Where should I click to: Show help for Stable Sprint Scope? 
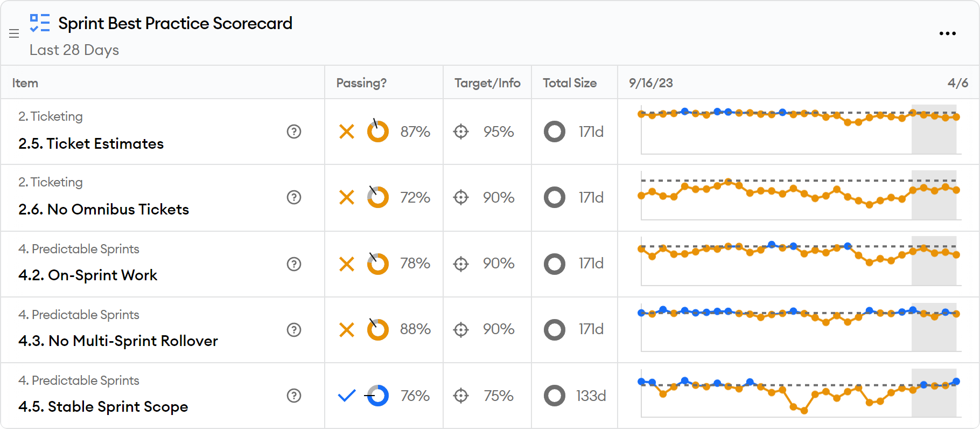click(x=294, y=396)
